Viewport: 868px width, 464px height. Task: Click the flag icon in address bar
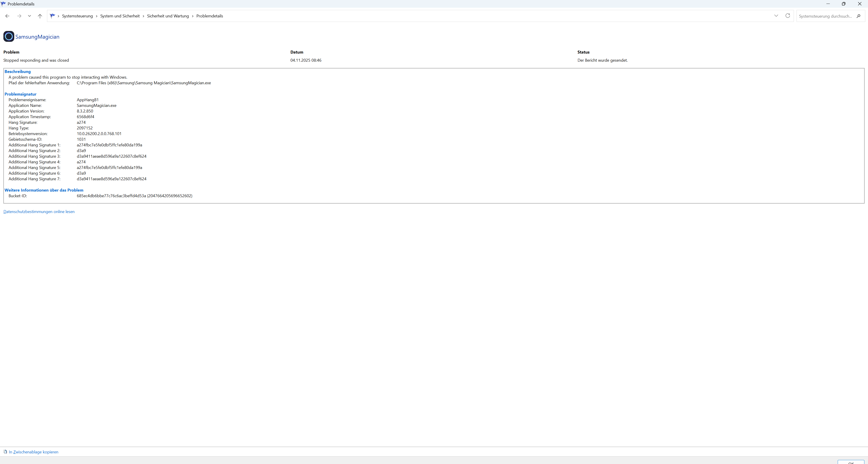(52, 16)
